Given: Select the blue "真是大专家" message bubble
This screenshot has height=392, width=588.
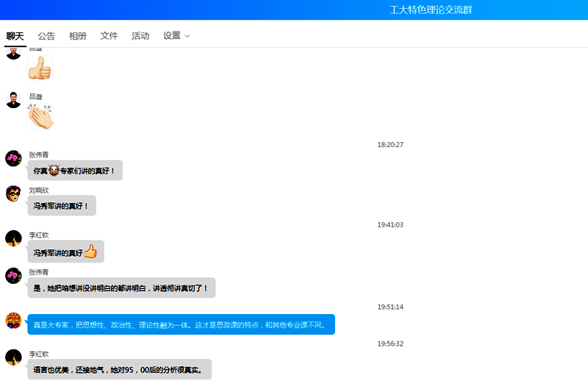Looking at the screenshot, I should coord(181,324).
